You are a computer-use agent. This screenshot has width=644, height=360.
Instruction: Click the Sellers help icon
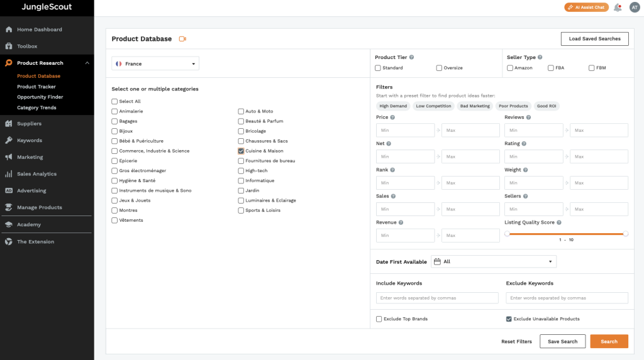[525, 196]
